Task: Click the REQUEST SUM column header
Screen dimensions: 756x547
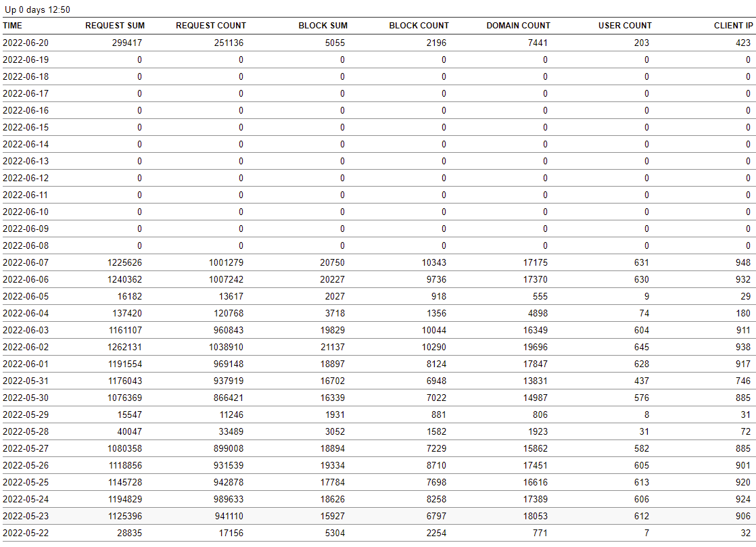Action: pos(115,26)
